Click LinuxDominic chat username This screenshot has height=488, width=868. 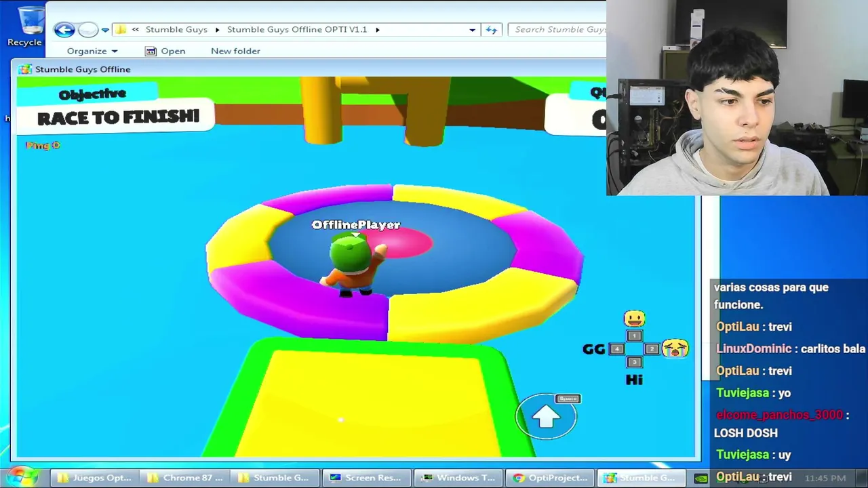pyautogui.click(x=754, y=349)
